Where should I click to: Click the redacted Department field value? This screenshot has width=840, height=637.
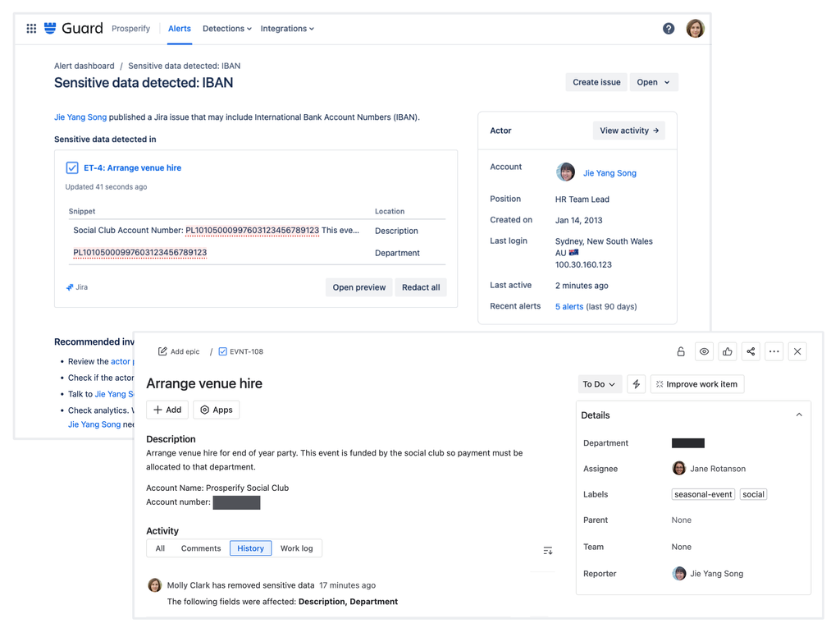tap(688, 443)
